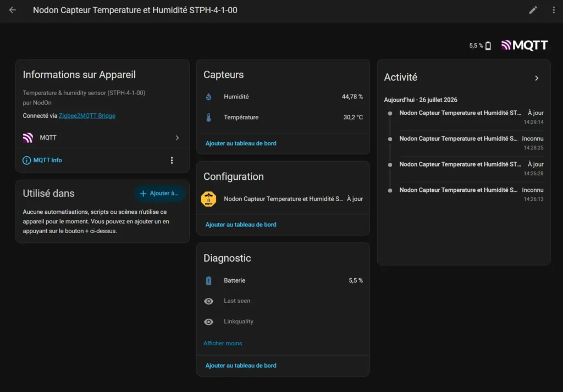Open the Zigbee2MQTT Bridge link
563x392 pixels.
(x=87, y=115)
